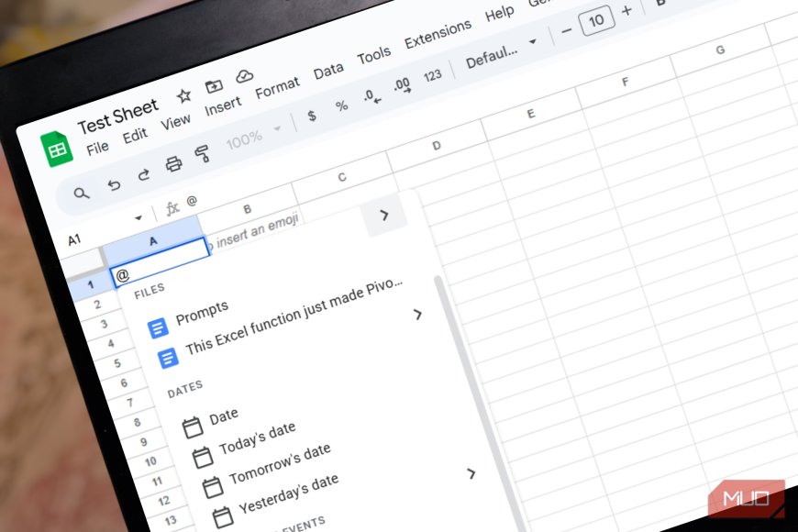Click the decrease decimal places icon
798x532 pixels.
pos(370,95)
